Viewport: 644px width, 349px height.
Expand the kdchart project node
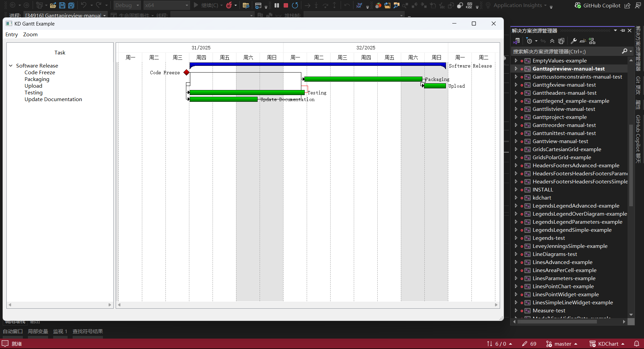coord(516,198)
